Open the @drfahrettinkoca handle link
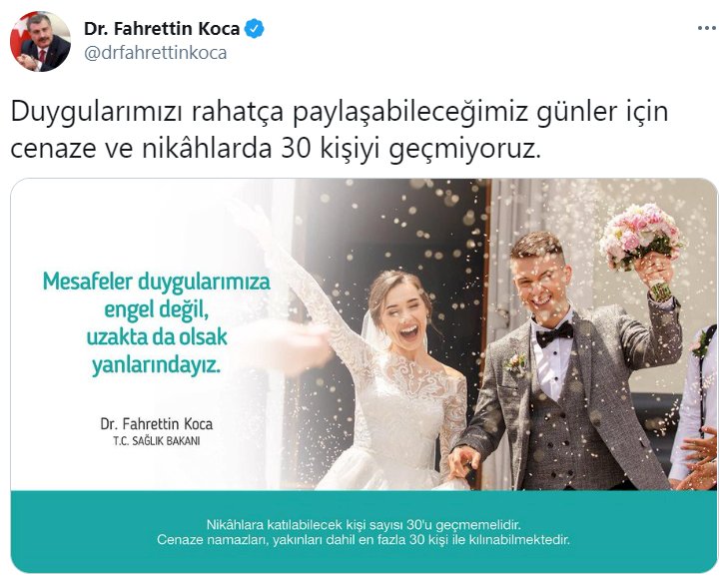The width and height of the screenshot is (728, 577). tap(156, 53)
